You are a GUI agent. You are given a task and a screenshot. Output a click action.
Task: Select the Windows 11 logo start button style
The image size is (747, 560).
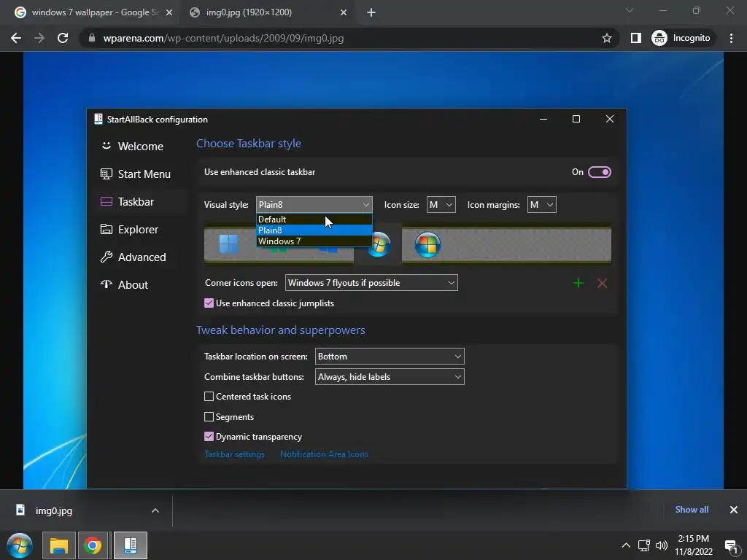(x=228, y=244)
